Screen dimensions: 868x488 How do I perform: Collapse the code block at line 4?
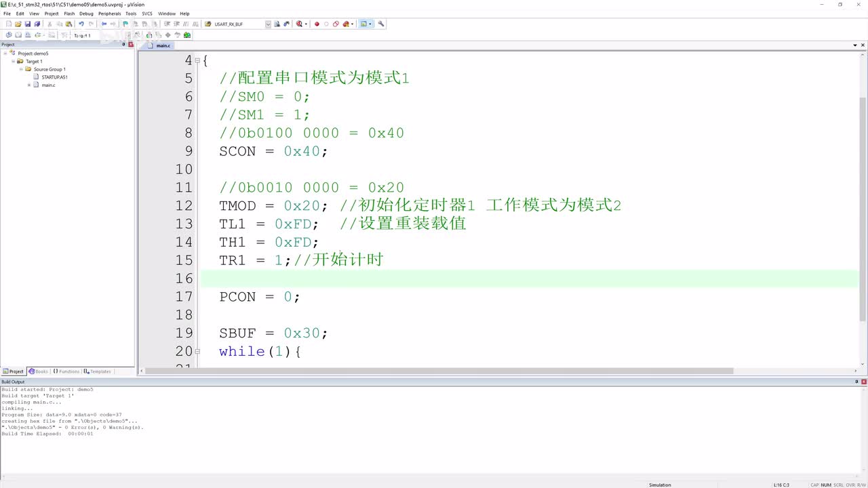tap(197, 60)
